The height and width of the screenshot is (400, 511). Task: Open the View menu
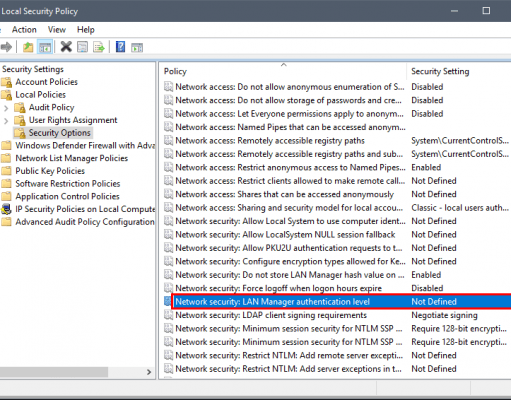tap(57, 30)
